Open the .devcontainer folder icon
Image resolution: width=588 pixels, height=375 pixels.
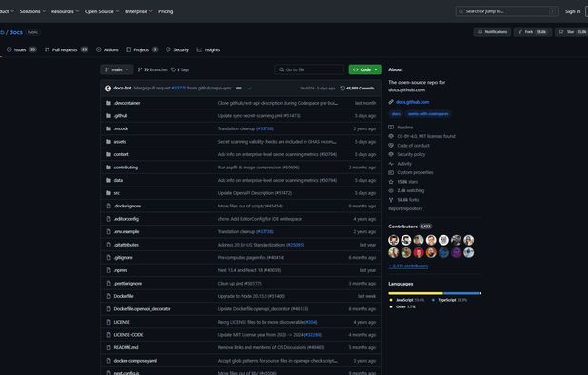pos(108,103)
